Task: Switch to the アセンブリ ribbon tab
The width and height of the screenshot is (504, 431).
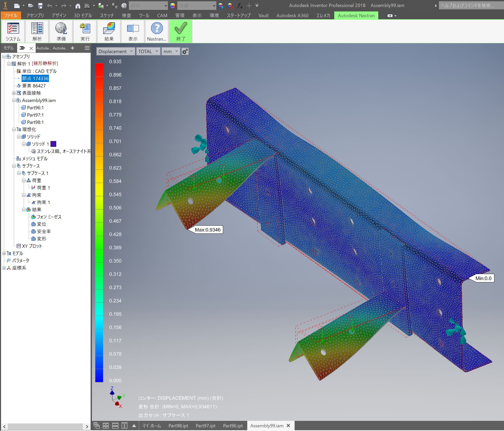Action: pos(35,15)
